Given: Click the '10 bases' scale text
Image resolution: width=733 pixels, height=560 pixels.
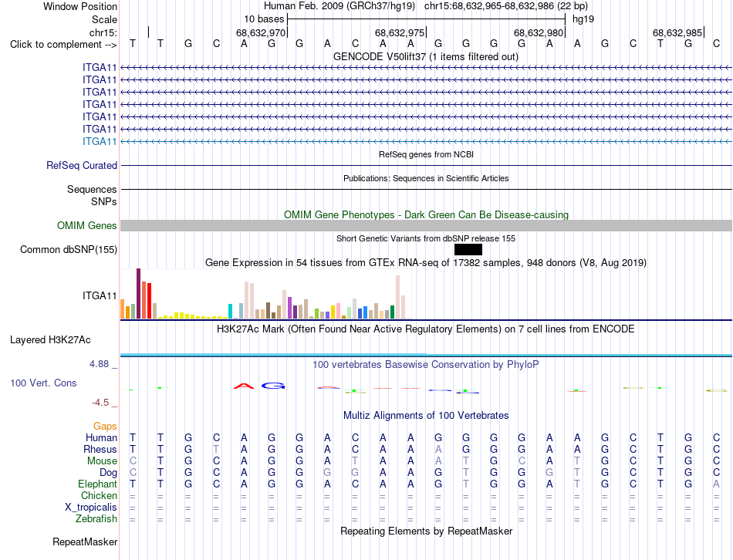Looking at the screenshot, I should (x=264, y=19).
